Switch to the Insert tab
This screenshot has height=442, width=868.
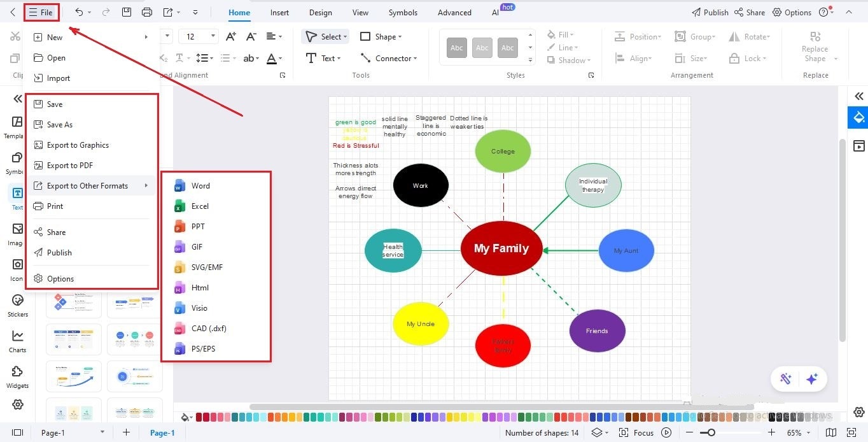pyautogui.click(x=279, y=12)
